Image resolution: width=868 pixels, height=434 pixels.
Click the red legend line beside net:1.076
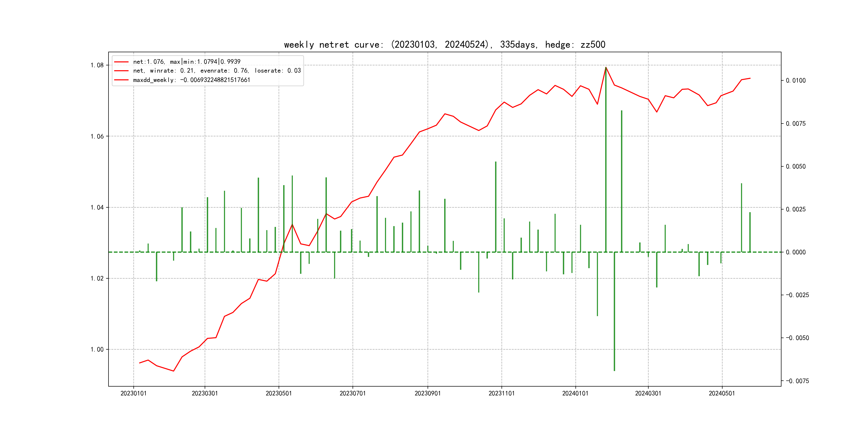pyautogui.click(x=121, y=62)
